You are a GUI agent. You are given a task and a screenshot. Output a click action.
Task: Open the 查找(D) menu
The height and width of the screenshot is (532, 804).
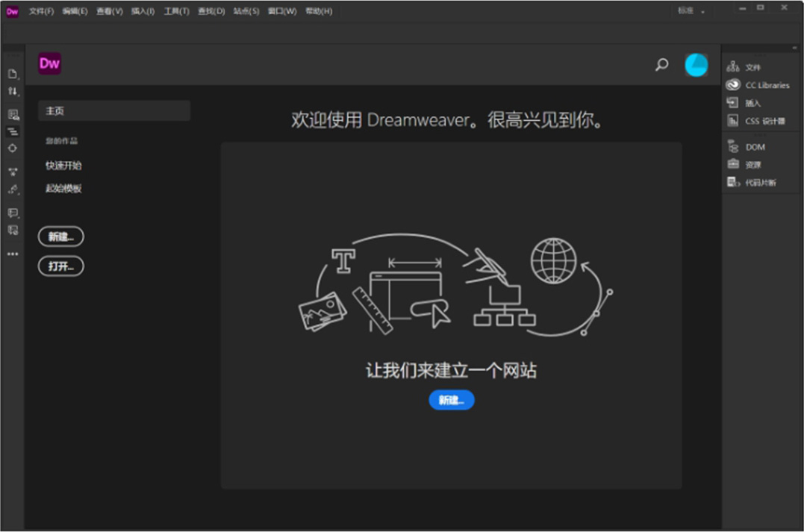tap(211, 11)
